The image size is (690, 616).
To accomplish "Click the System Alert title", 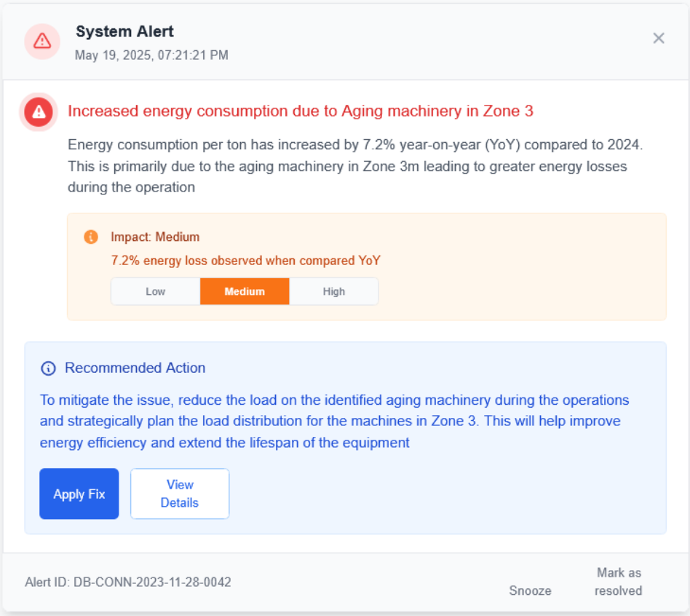I will pyautogui.click(x=124, y=31).
